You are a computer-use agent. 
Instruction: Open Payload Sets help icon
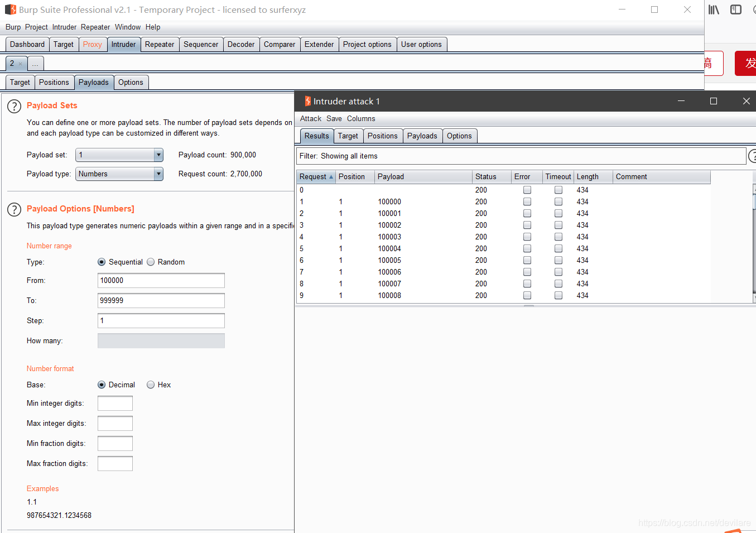14,106
